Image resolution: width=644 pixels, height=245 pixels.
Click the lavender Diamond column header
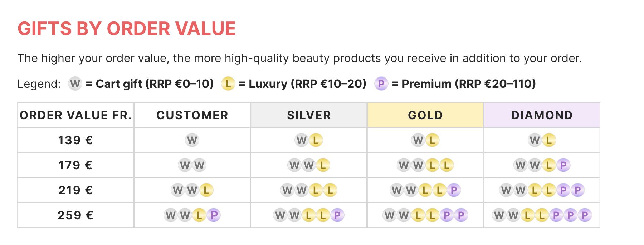[542, 115]
